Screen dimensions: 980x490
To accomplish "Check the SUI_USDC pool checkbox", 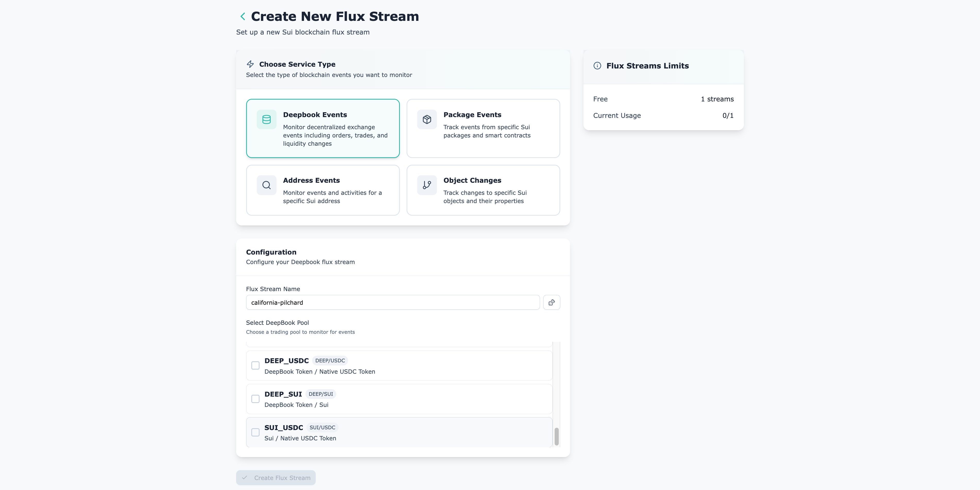I will pyautogui.click(x=255, y=432).
